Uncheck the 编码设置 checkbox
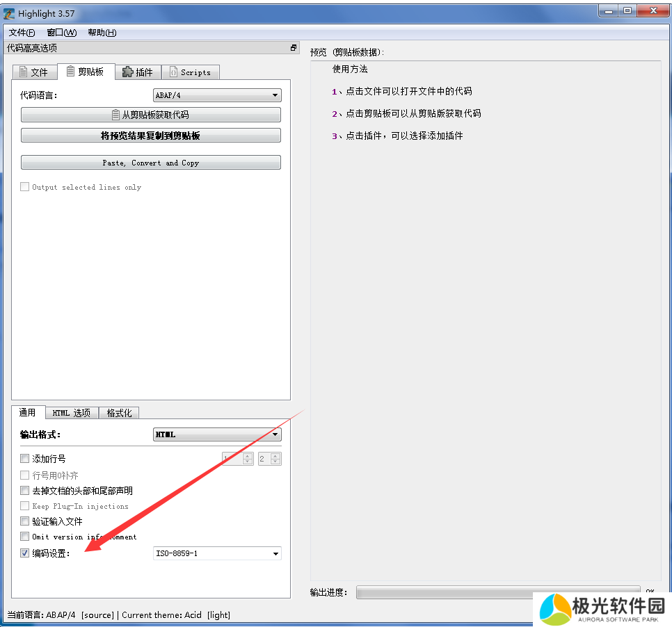Screen dimensions: 672x627 click(x=25, y=553)
